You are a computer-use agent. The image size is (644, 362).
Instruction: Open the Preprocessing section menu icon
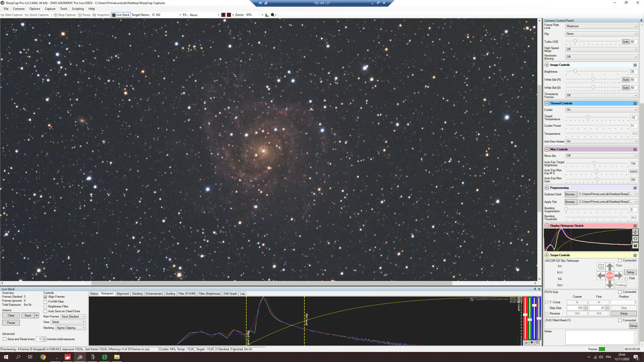(x=635, y=188)
